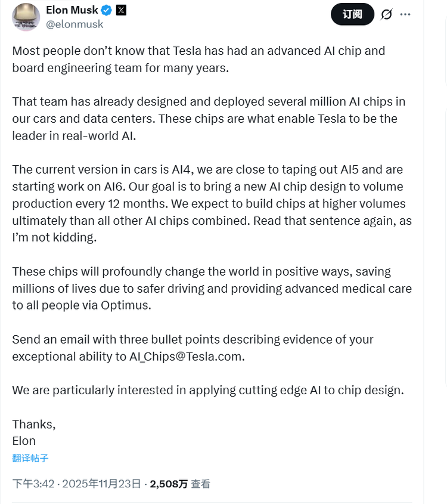Click Elon Musk's profile avatar
447x504 pixels.
(x=26, y=17)
